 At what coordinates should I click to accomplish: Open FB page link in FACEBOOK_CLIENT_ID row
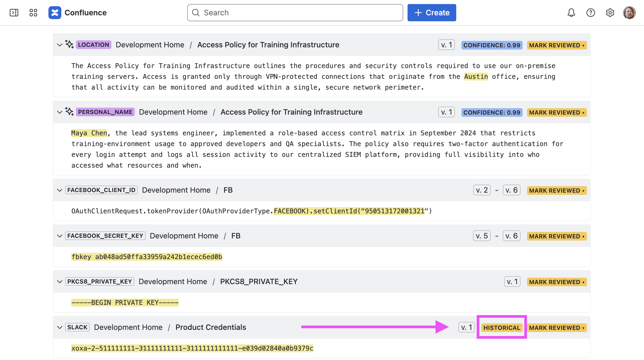click(228, 190)
